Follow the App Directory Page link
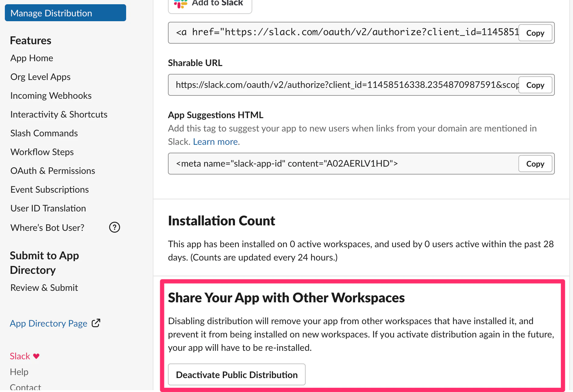 [x=49, y=323]
